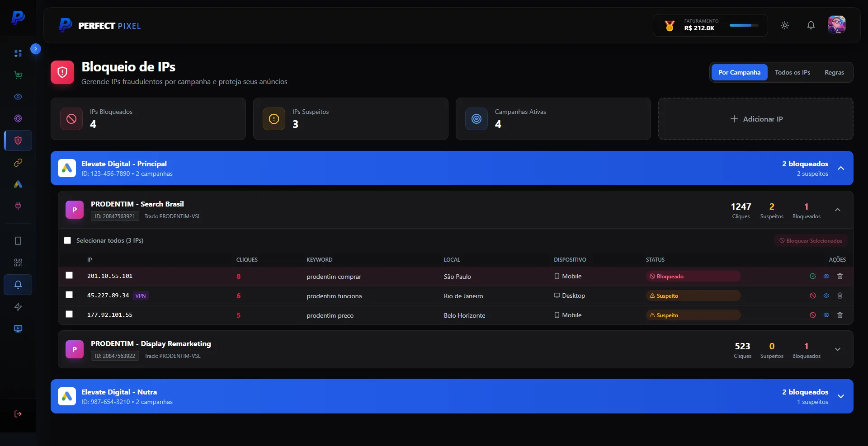Unblock IP 201.10.55.101 with green check icon
868x446 pixels.
pos(813,276)
